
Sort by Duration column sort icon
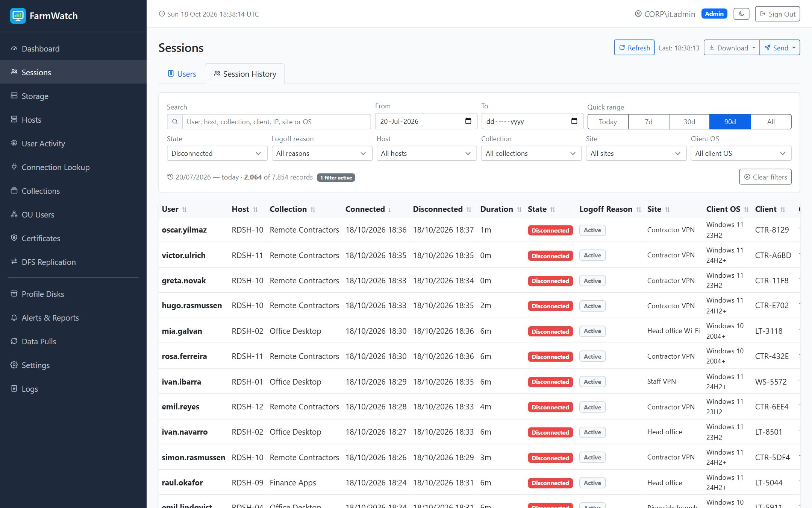[x=519, y=210]
